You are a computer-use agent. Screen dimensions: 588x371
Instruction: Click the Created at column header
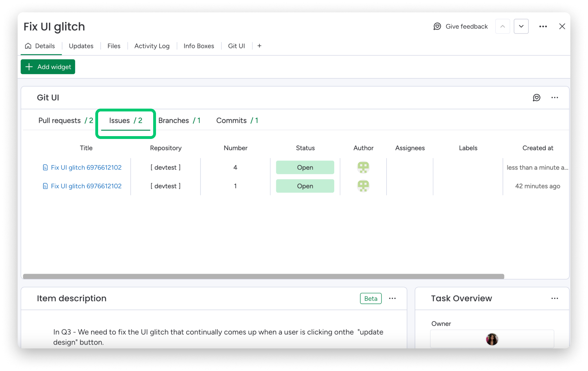(x=538, y=148)
